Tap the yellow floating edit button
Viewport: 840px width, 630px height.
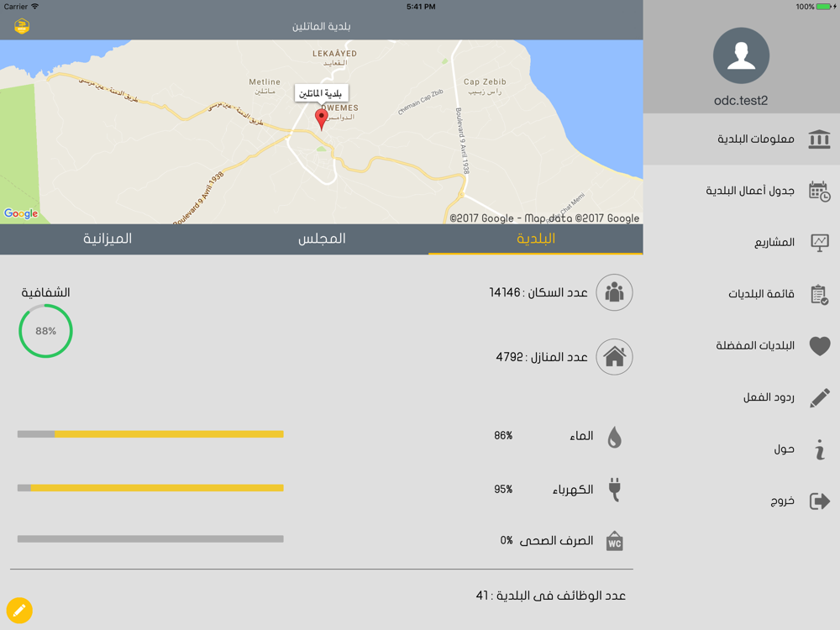click(19, 611)
